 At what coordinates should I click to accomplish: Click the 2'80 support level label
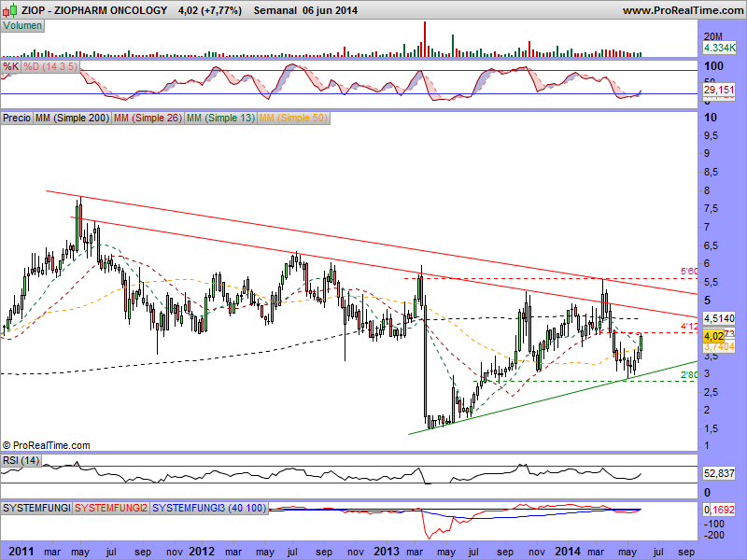click(689, 375)
